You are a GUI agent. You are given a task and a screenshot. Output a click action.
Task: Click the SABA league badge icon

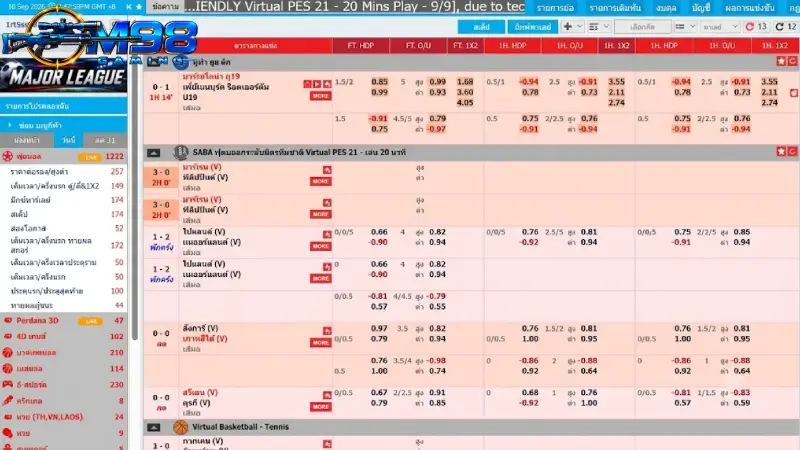point(181,152)
